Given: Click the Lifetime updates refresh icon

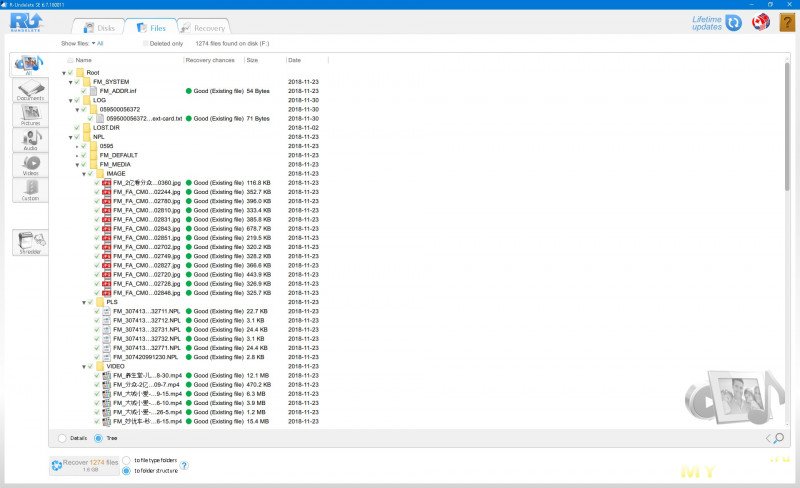Looking at the screenshot, I should click(x=734, y=23).
